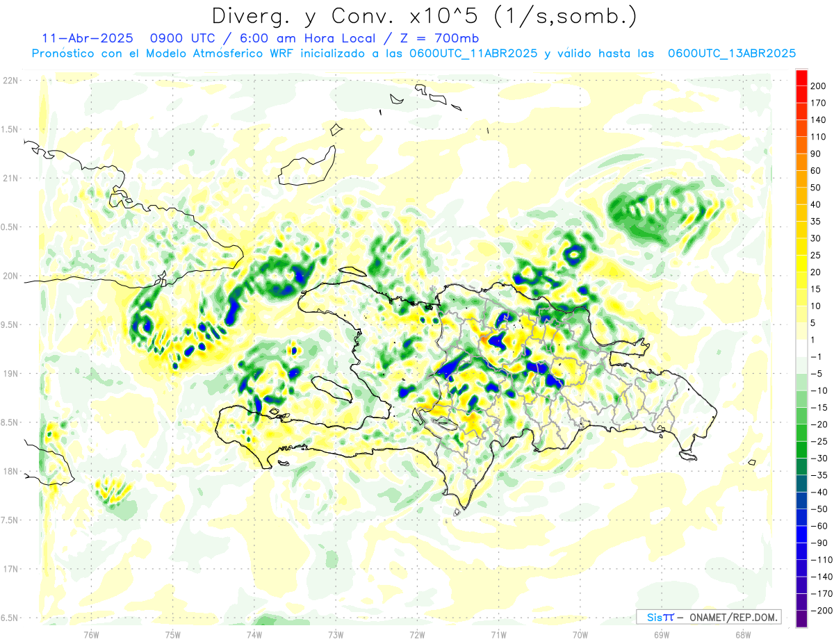Viewport: 834px width, 644px height.
Task: Click the colorbar value '-90'
Action: [x=819, y=543]
